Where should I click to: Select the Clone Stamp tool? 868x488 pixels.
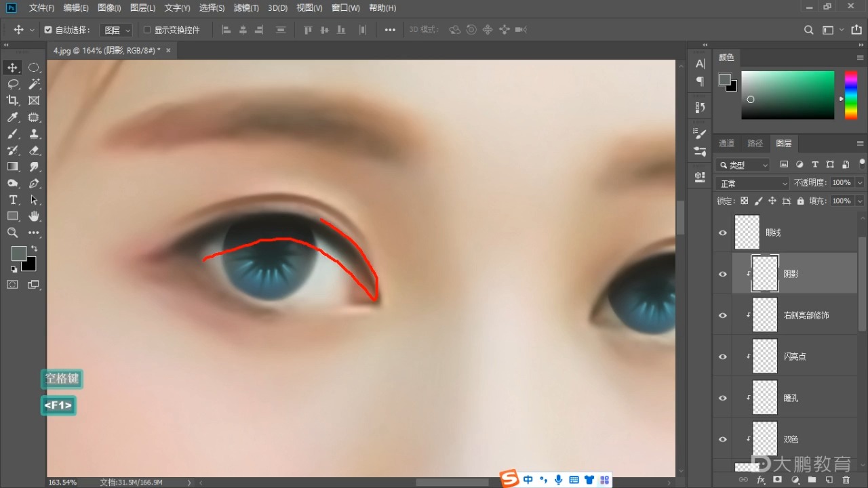34,134
